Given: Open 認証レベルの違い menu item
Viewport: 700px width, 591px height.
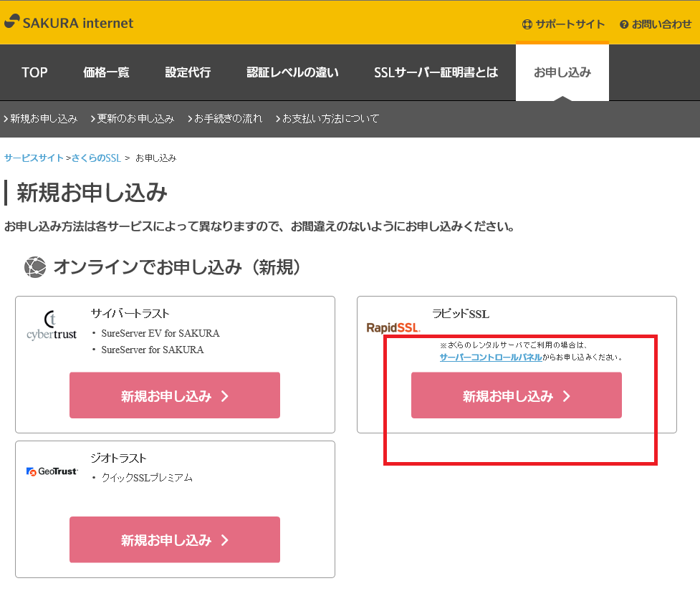Looking at the screenshot, I should (x=293, y=72).
